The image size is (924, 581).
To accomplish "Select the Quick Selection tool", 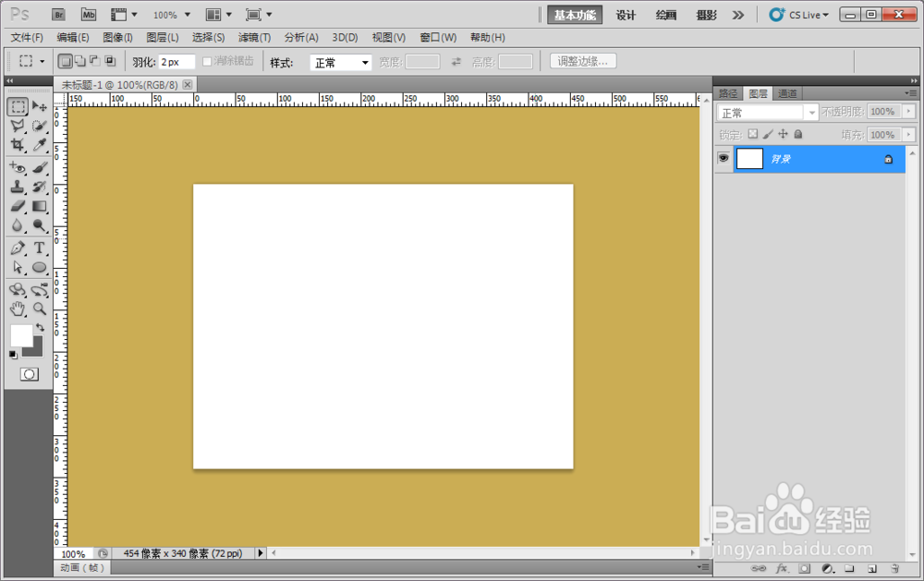I will coord(40,126).
